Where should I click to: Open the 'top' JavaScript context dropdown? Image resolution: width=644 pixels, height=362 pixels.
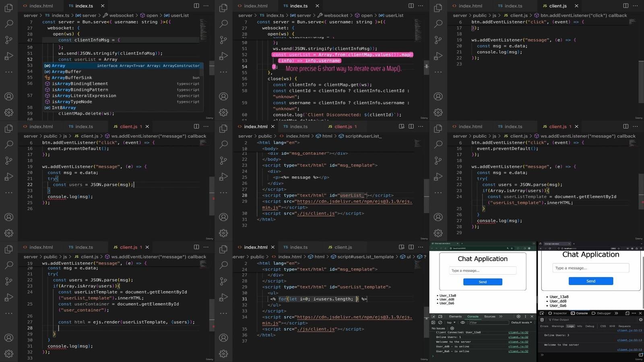click(x=451, y=323)
